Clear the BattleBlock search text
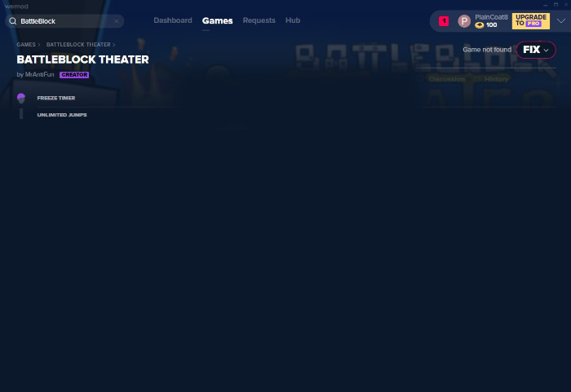Image resolution: width=571 pixels, height=392 pixels. pos(117,21)
